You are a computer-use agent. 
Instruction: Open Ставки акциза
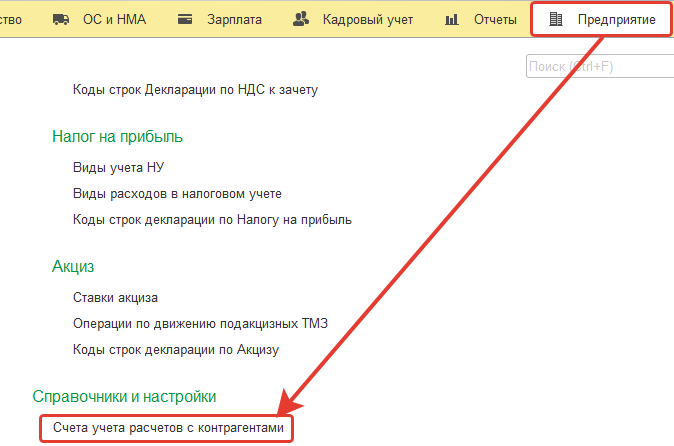click(115, 297)
